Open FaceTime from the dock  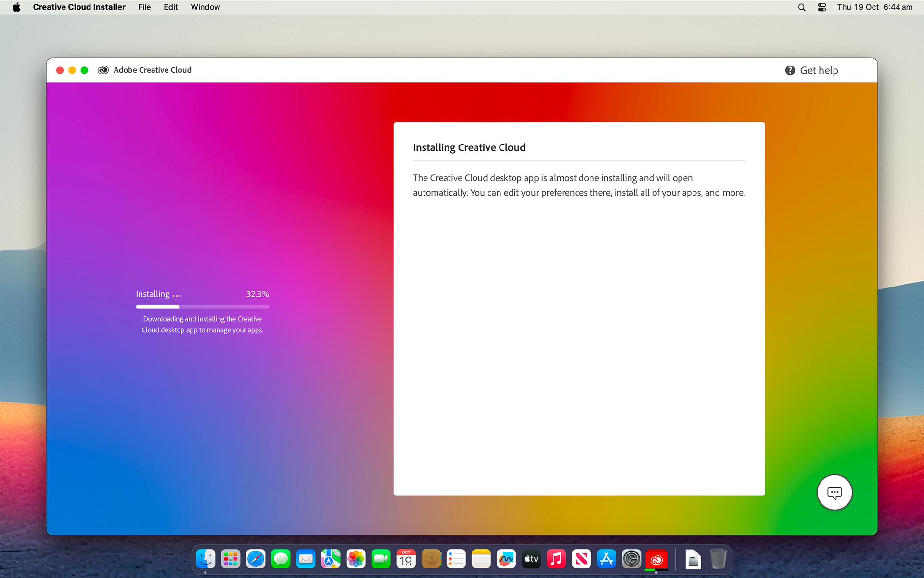pyautogui.click(x=381, y=559)
